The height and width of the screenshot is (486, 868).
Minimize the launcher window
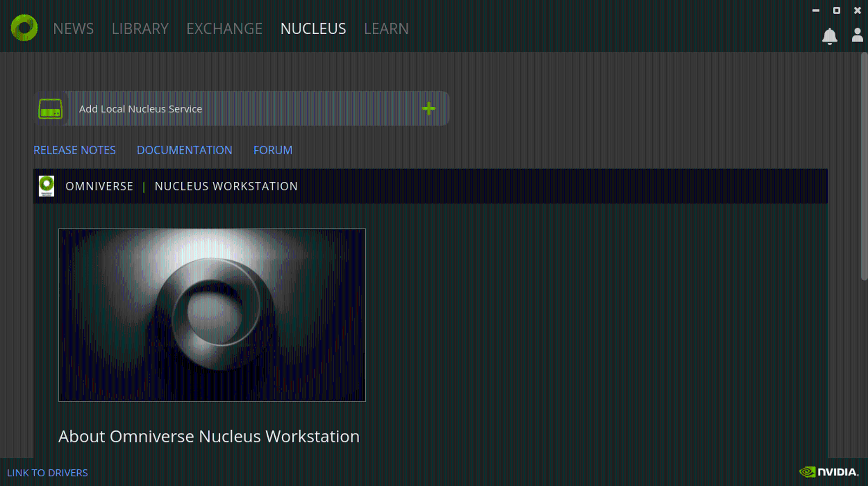(x=816, y=10)
